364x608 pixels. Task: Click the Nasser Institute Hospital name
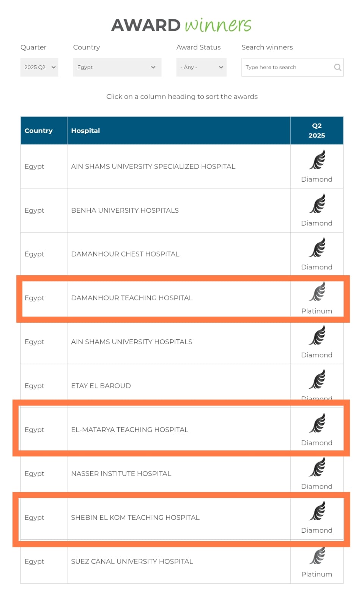(121, 474)
